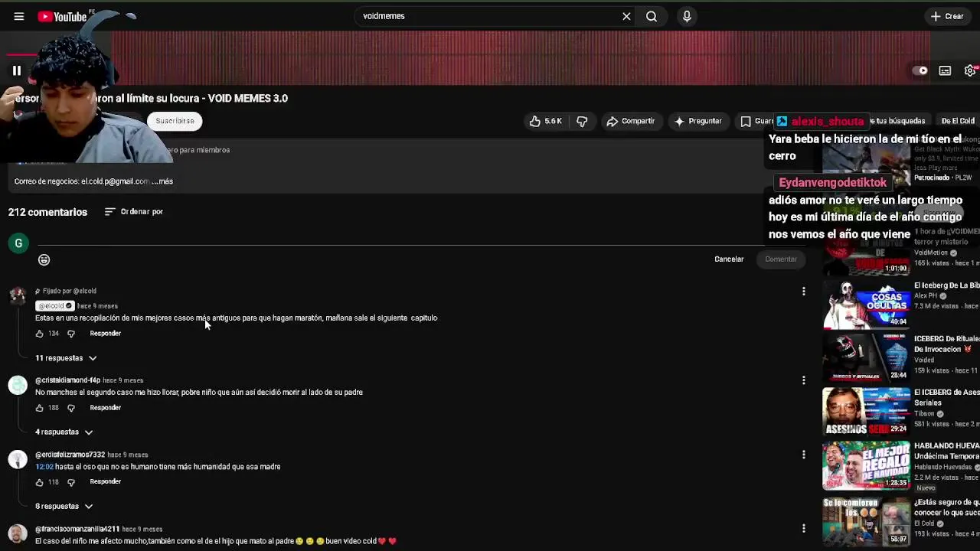Dislike the @cristaldiamond-f4p comment

click(71, 408)
